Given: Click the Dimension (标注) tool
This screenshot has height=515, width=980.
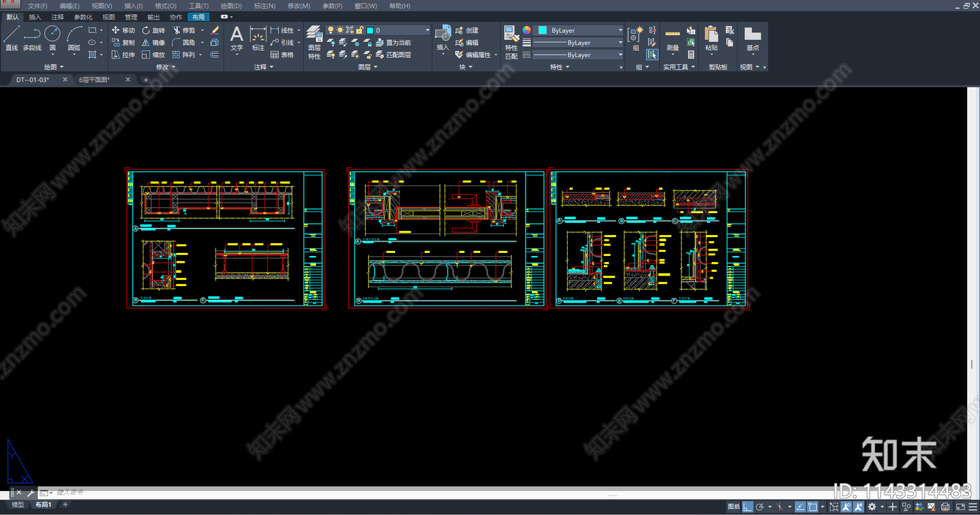Looking at the screenshot, I should [x=258, y=39].
